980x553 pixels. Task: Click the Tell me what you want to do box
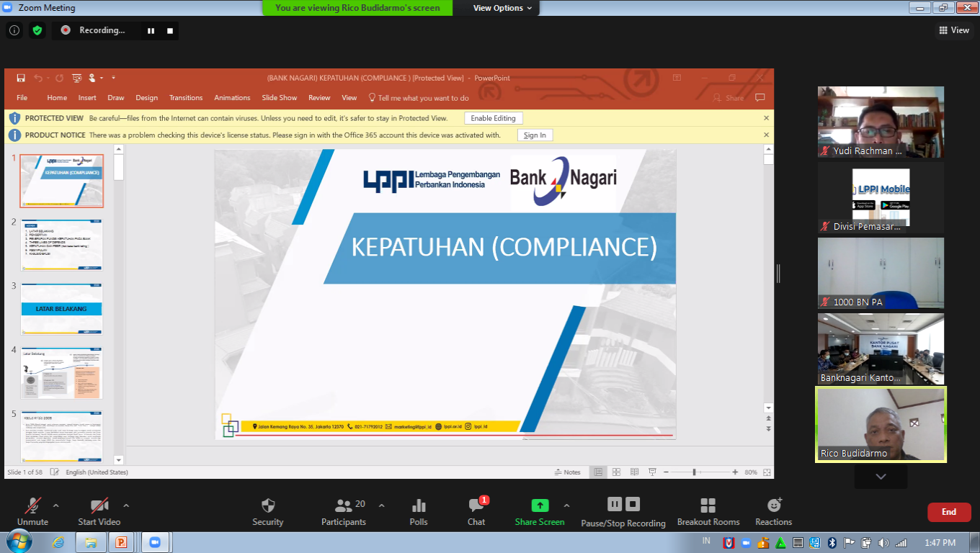coord(419,98)
